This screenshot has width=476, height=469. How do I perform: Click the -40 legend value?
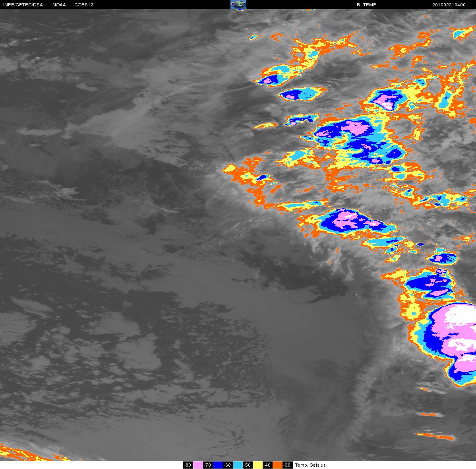coord(267,465)
